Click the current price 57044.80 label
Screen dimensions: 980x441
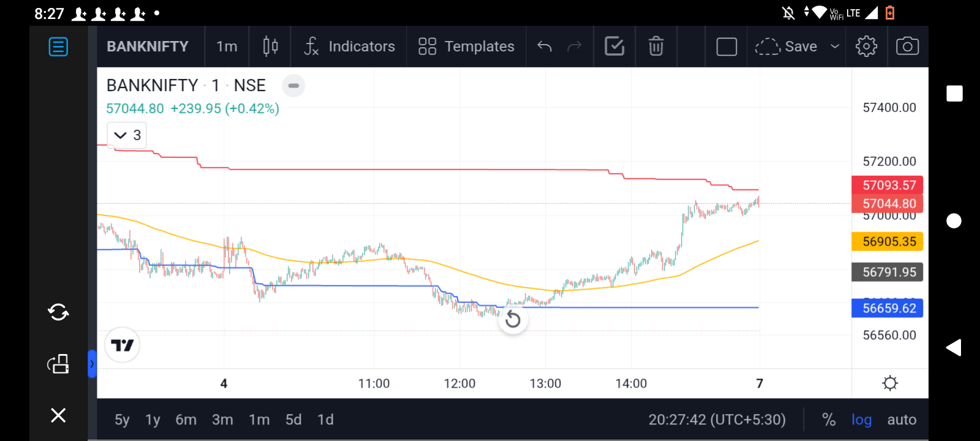click(888, 203)
